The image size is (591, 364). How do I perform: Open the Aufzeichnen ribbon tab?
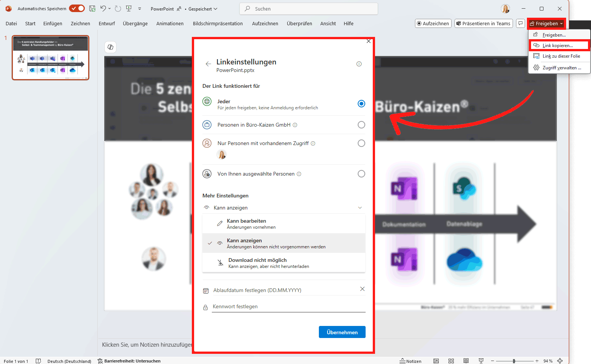pyautogui.click(x=265, y=23)
